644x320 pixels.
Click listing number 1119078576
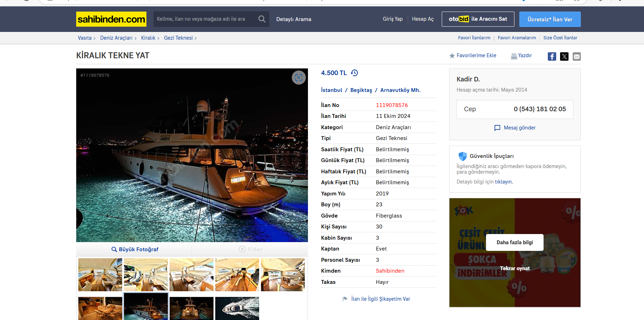[x=392, y=105]
